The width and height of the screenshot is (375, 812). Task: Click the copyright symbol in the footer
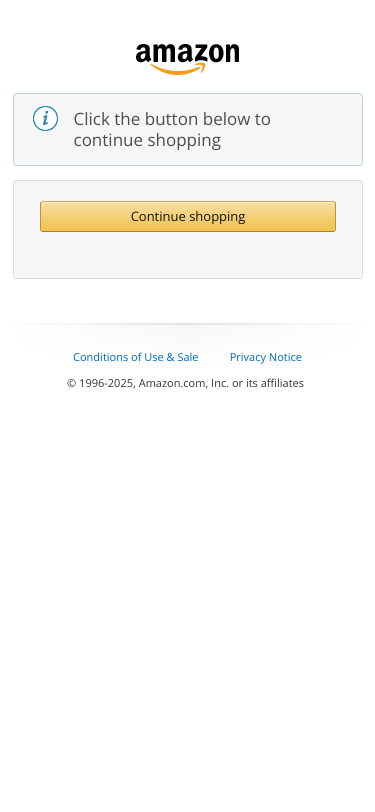(71, 383)
